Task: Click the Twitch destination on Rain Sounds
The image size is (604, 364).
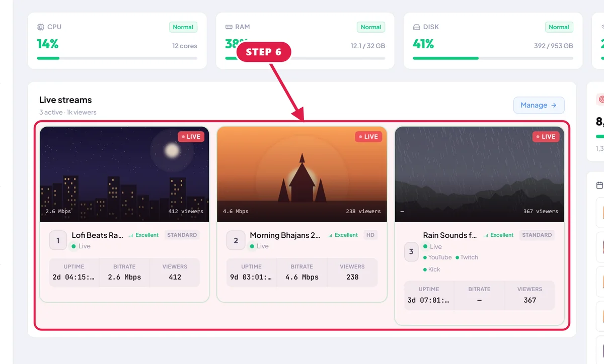Action: (x=467, y=257)
